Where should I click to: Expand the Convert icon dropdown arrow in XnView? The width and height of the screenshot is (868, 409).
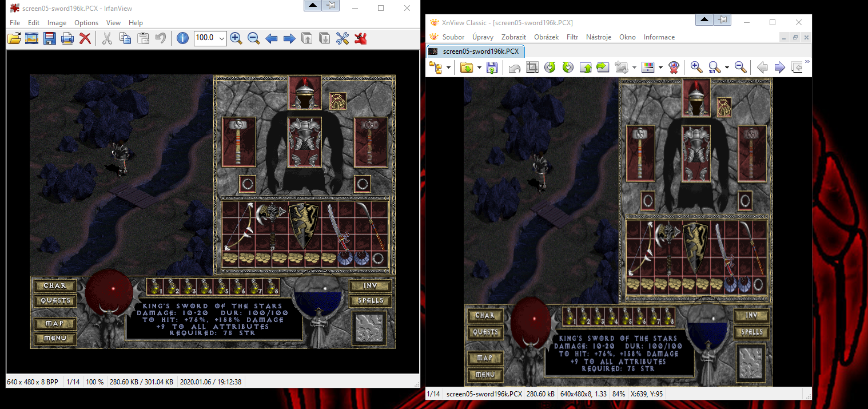click(x=634, y=67)
